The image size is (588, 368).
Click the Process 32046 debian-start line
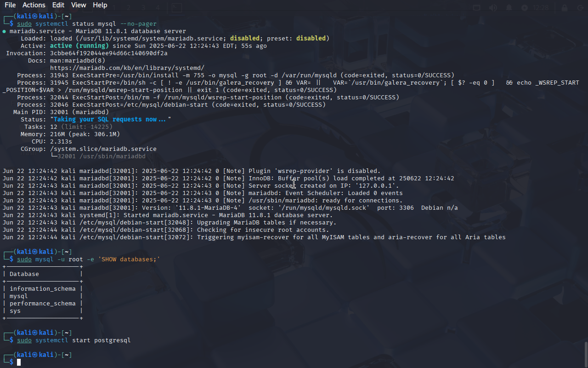pos(171,105)
